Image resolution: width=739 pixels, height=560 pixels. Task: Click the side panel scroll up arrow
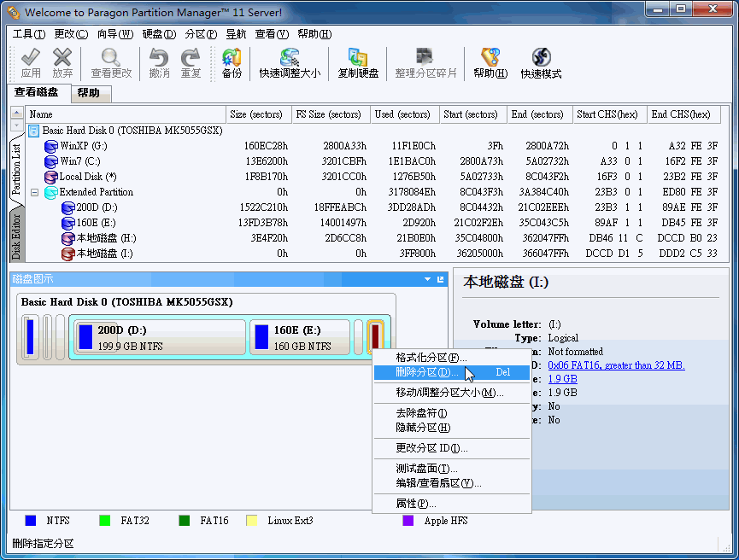click(x=16, y=113)
